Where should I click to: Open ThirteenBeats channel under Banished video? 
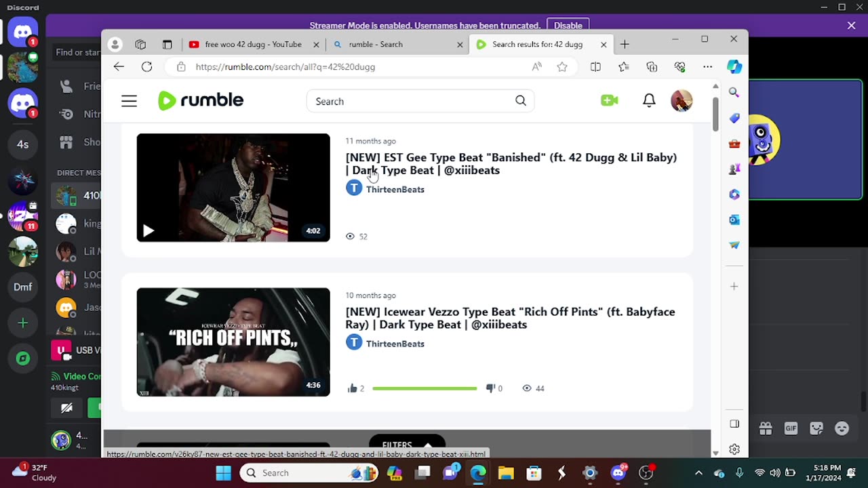(395, 189)
